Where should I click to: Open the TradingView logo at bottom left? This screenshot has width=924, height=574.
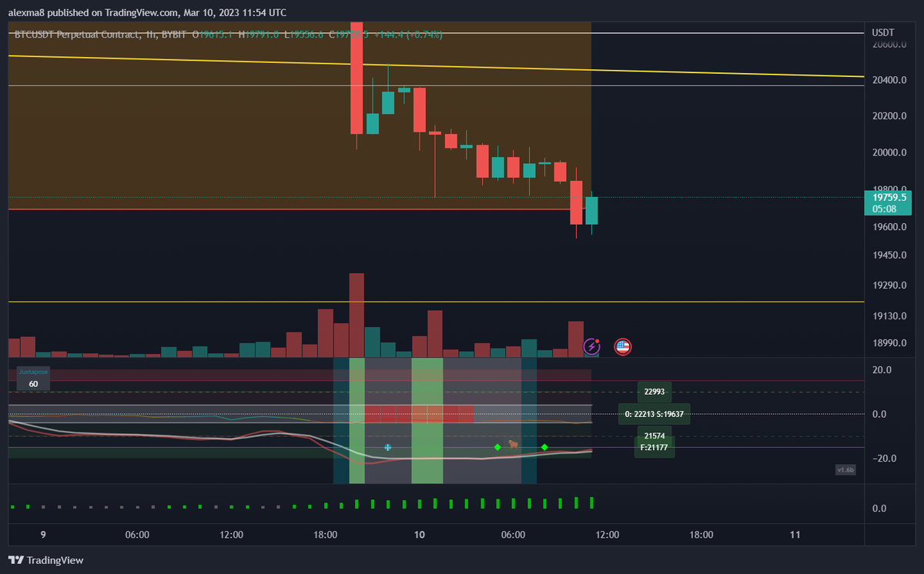46,560
